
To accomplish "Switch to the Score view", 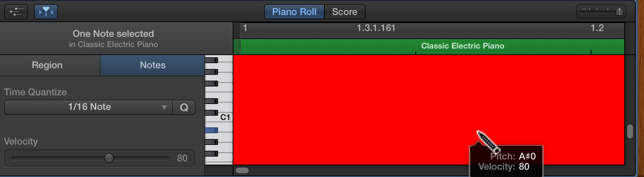I will 344,12.
